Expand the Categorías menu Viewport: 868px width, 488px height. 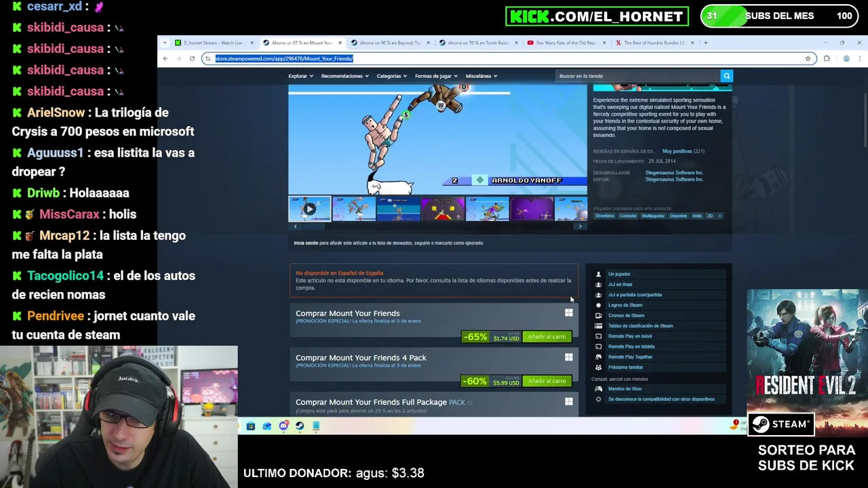point(392,76)
